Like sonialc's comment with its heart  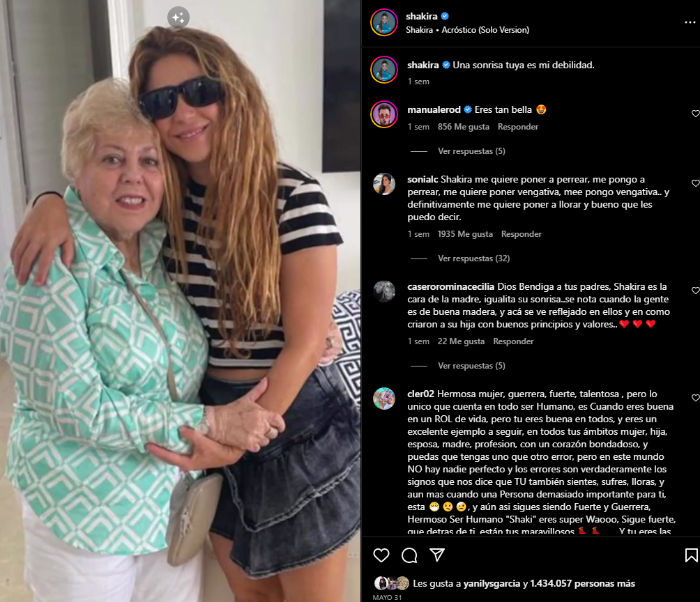[696, 183]
